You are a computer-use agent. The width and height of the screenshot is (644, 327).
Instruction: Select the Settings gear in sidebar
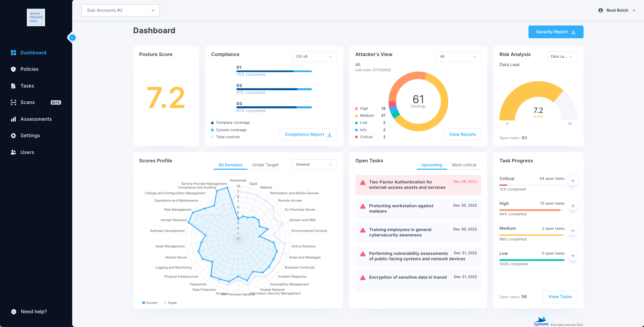(x=13, y=135)
